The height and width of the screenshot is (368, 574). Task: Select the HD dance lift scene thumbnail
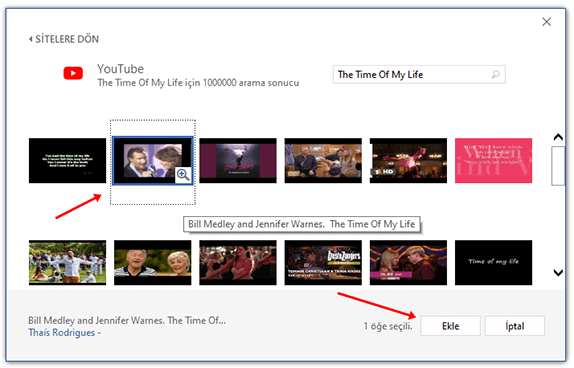(x=408, y=160)
